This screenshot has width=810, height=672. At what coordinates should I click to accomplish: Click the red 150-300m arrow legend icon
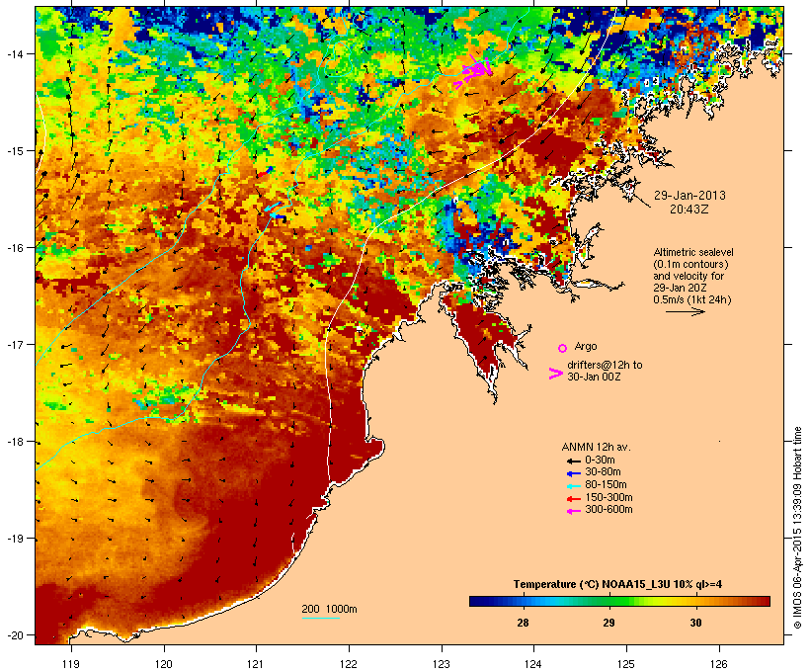coord(573,499)
